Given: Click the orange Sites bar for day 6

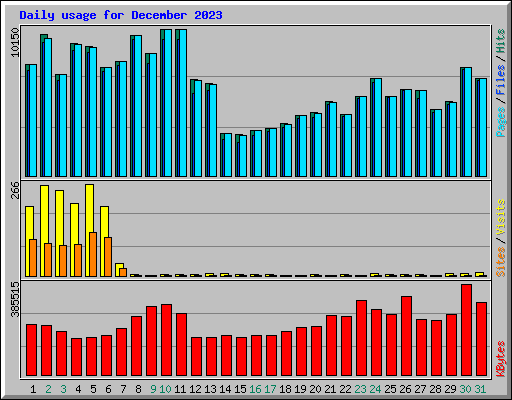Looking at the screenshot, I should pos(108,257).
